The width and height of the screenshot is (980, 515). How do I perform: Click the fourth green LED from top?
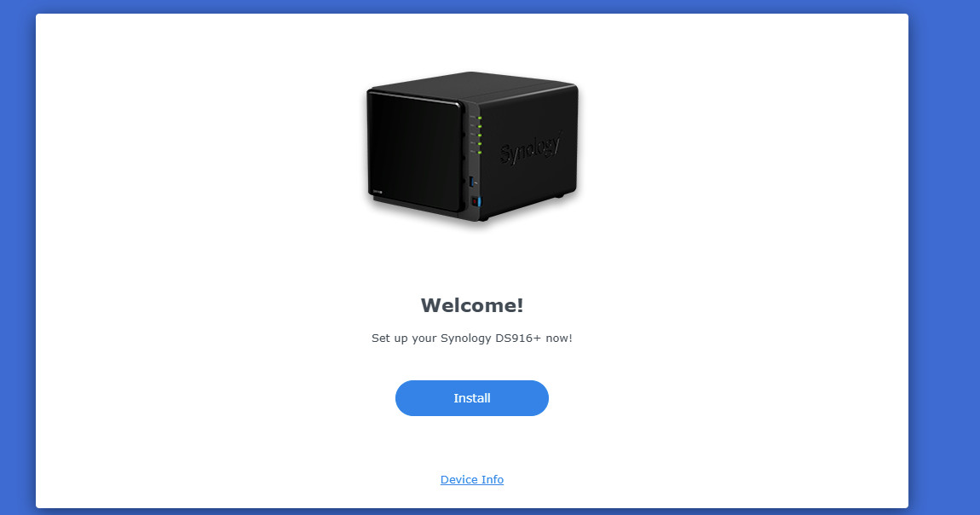480,144
